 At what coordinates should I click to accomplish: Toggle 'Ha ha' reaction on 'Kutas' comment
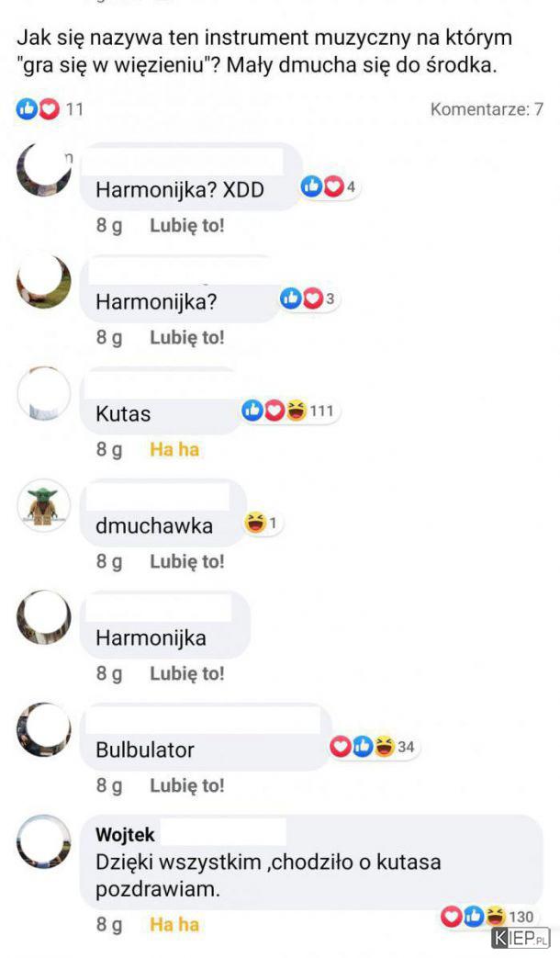click(x=174, y=450)
